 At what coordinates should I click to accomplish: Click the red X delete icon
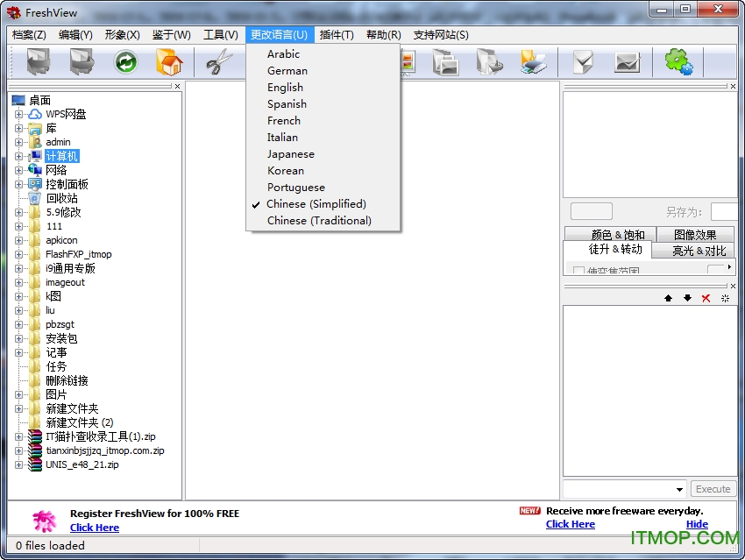point(706,299)
